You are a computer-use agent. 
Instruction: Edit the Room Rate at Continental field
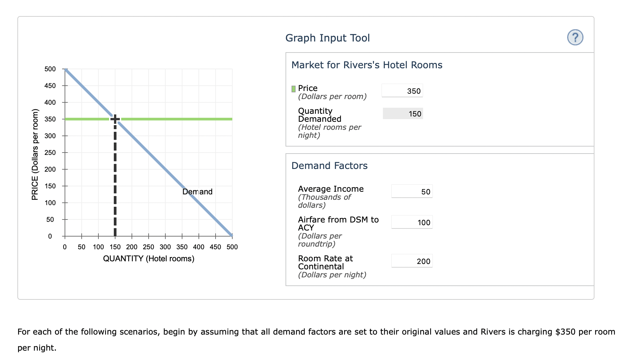[x=412, y=261]
